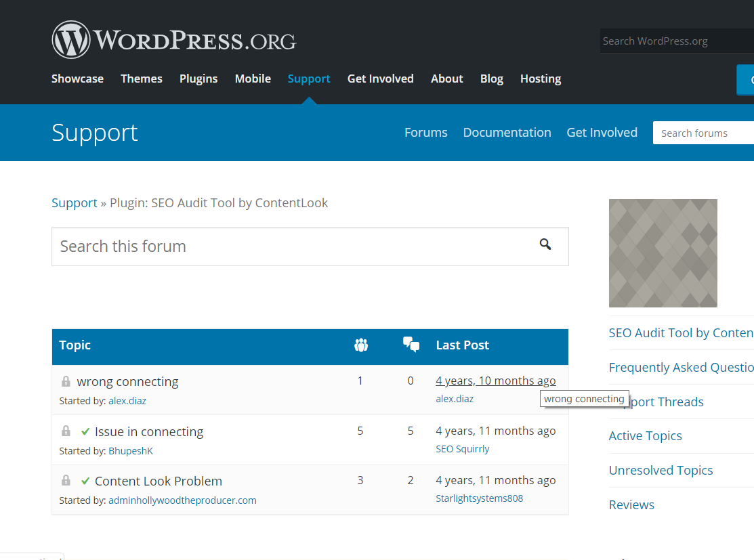Open the plugin banner thumbnail image
Viewport: 754px width, 560px height.
pos(663,253)
